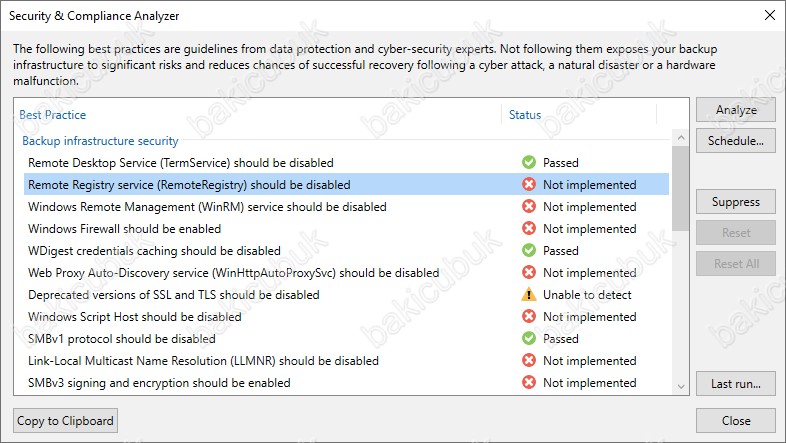Run the Analyze button
Image resolution: width=786 pixels, height=443 pixels.
[x=736, y=110]
